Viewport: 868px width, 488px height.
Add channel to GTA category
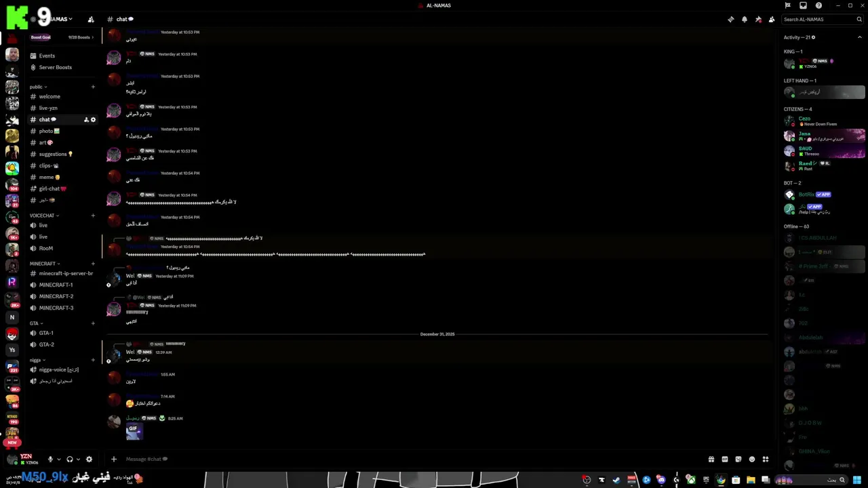93,323
